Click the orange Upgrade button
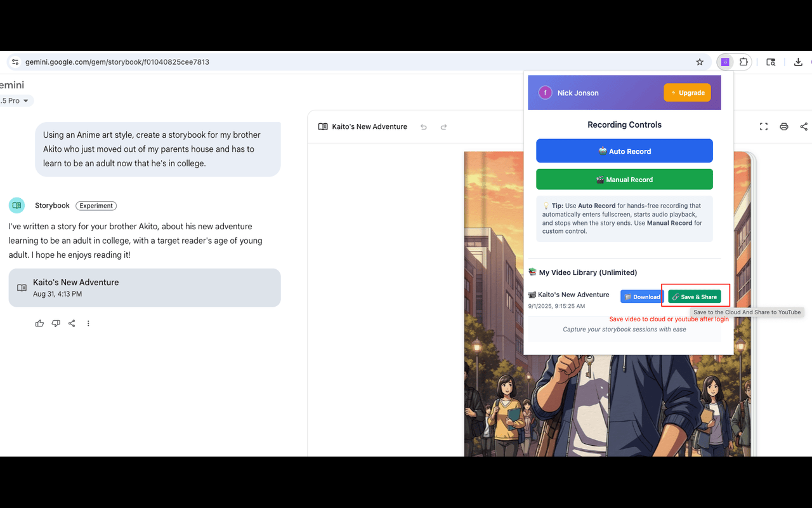The image size is (812, 508). click(x=688, y=93)
